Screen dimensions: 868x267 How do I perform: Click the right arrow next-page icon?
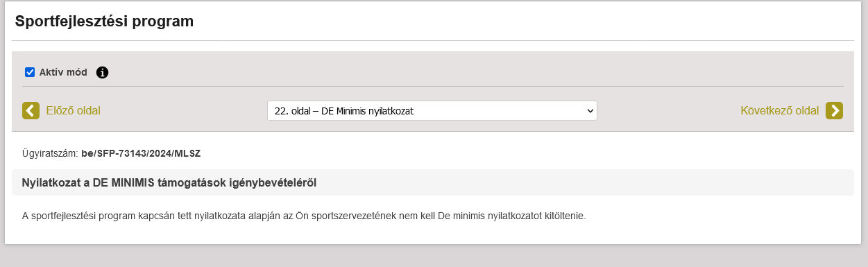point(834,110)
